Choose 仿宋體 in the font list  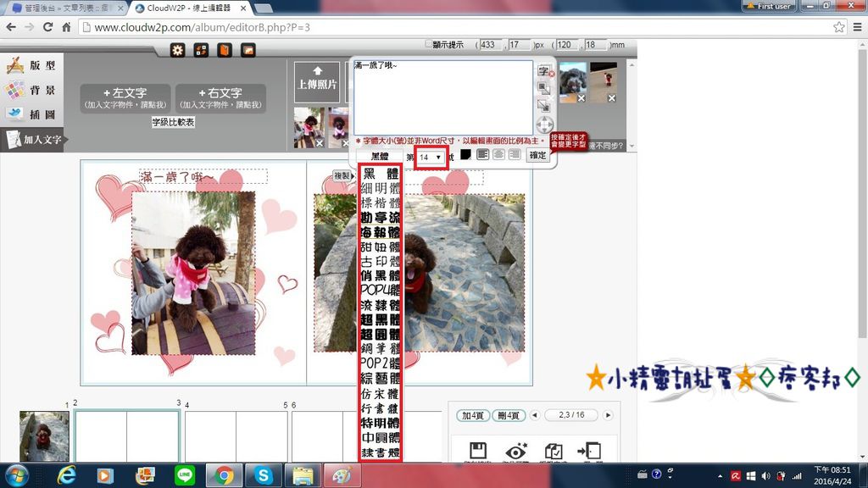tap(381, 393)
